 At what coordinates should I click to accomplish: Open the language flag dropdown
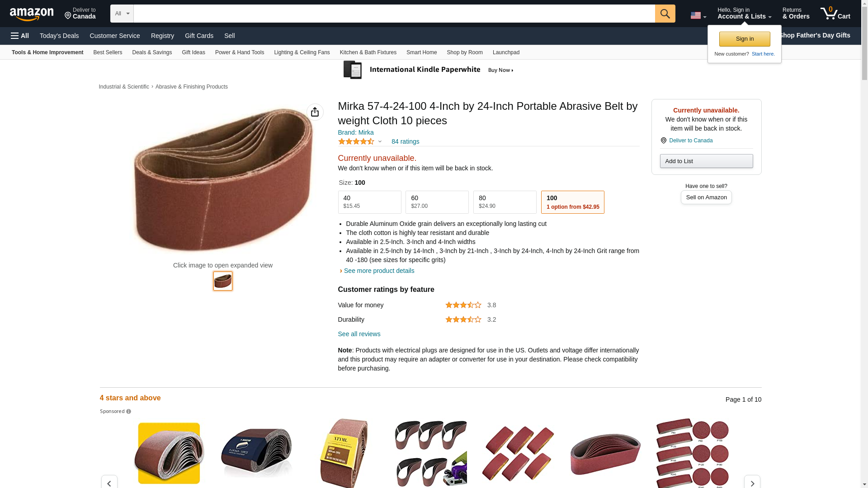698,15
